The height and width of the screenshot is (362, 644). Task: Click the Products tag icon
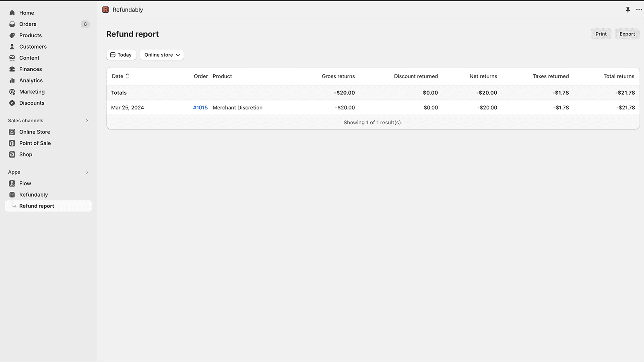pyautogui.click(x=12, y=35)
